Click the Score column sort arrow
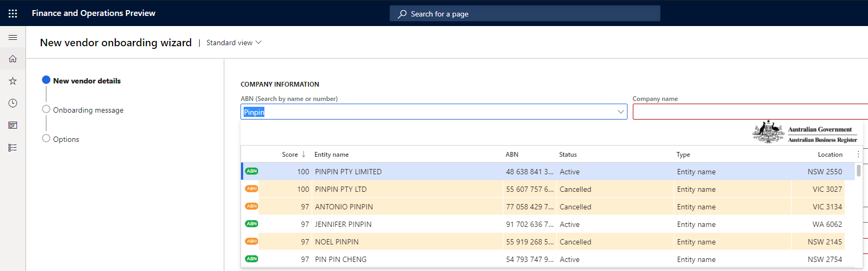 (x=304, y=154)
